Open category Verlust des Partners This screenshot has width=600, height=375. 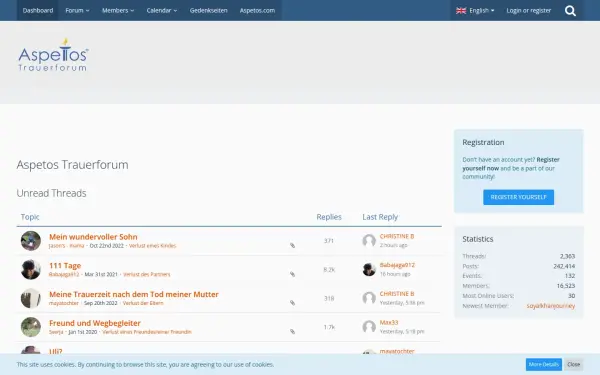(x=147, y=274)
